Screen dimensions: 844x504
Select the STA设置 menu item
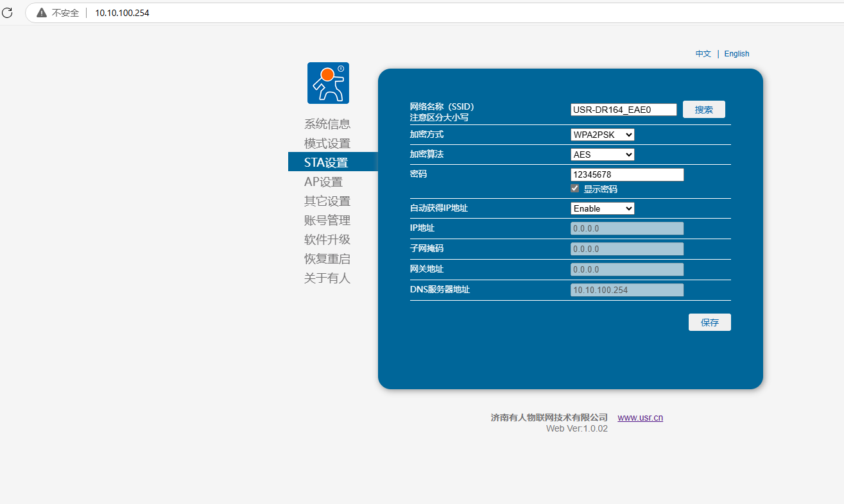pyautogui.click(x=326, y=163)
